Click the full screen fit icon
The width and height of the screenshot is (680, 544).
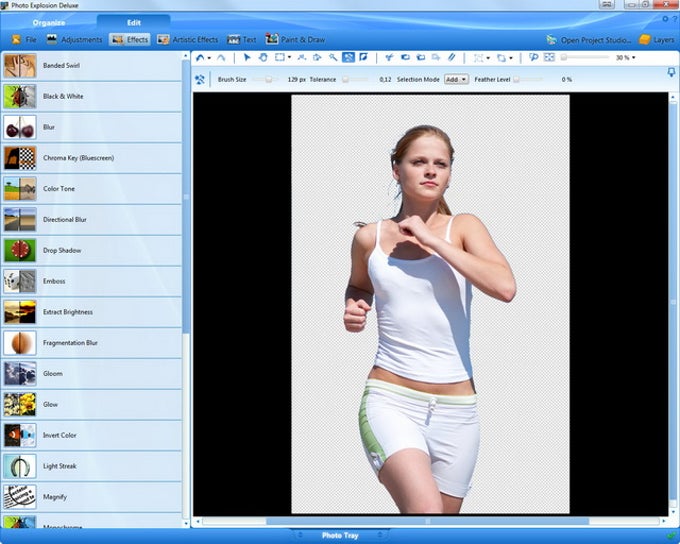pyautogui.click(x=549, y=57)
